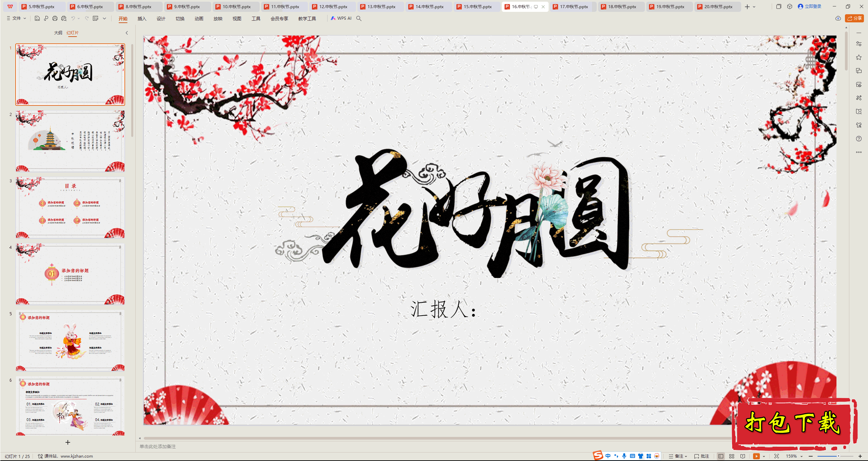The image size is (868, 461).
Task: Click the Redo arrow icon
Action: click(x=87, y=18)
